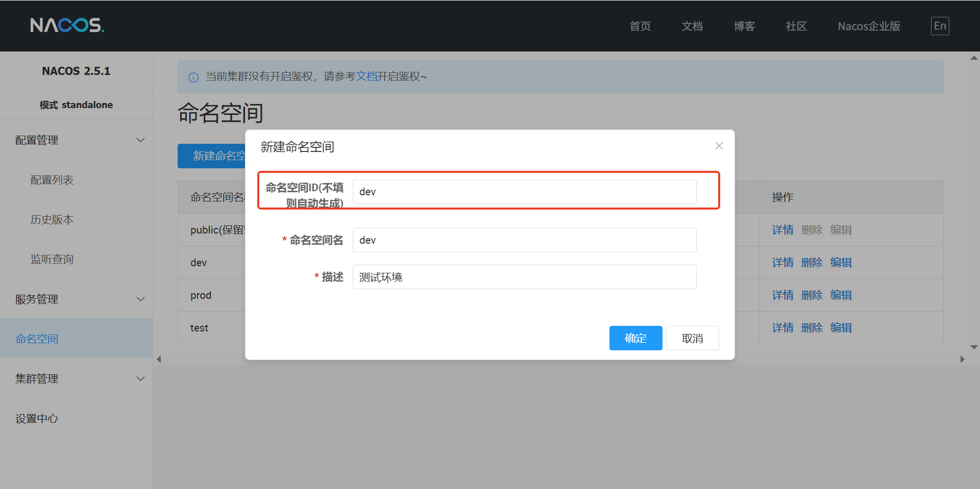Open the 首页 menu item
Image resolution: width=980 pixels, height=489 pixels.
640,26
